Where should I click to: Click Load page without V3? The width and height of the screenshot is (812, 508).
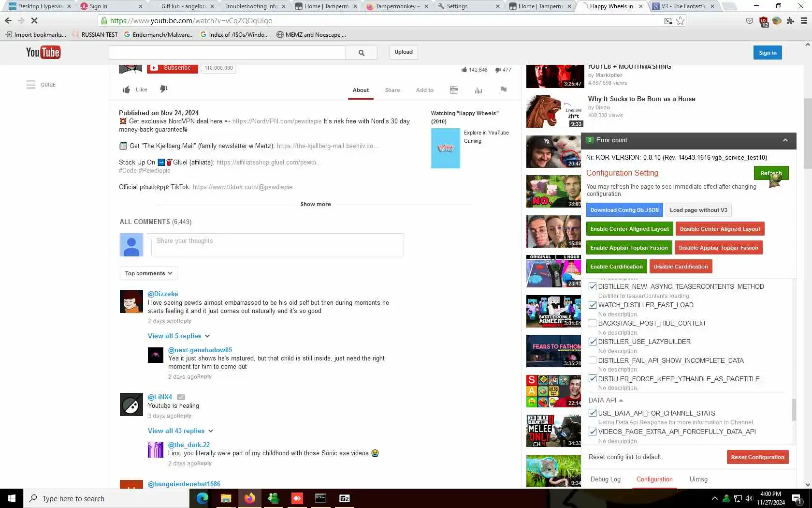(698, 210)
